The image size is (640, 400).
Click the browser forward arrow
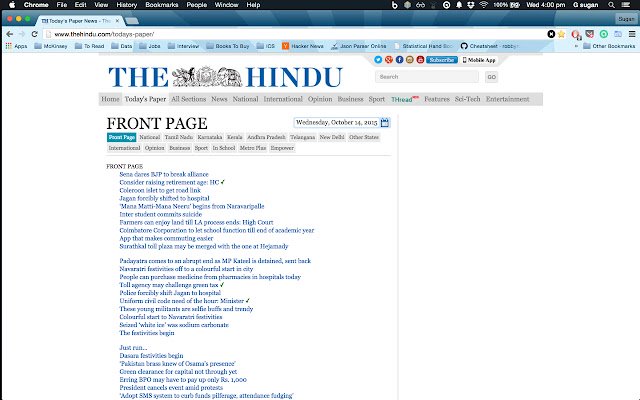(22, 34)
